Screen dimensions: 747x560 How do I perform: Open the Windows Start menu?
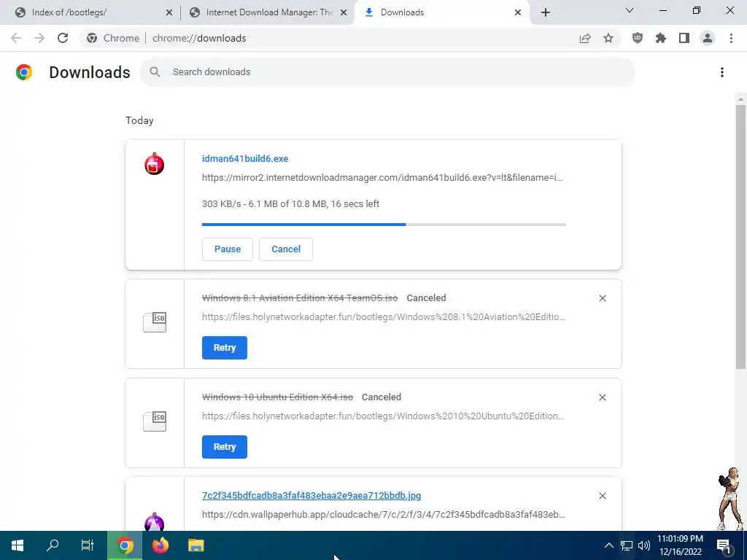[x=18, y=545]
